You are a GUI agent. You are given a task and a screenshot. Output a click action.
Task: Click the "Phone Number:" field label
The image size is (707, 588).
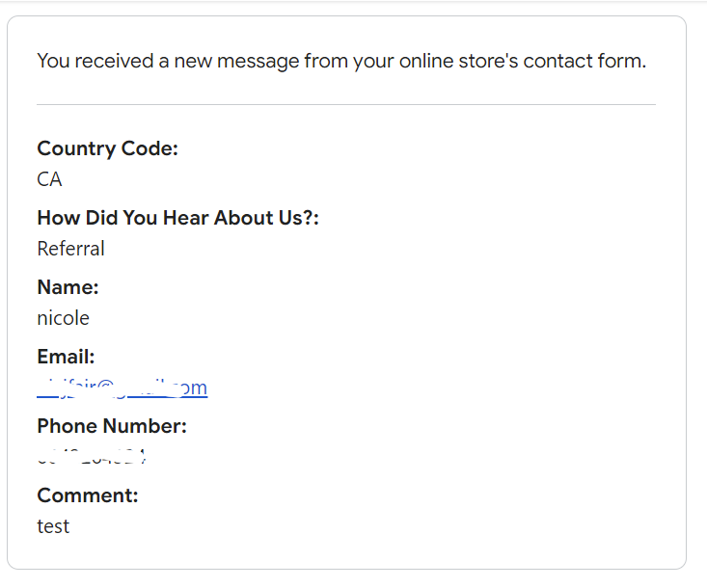click(x=112, y=426)
